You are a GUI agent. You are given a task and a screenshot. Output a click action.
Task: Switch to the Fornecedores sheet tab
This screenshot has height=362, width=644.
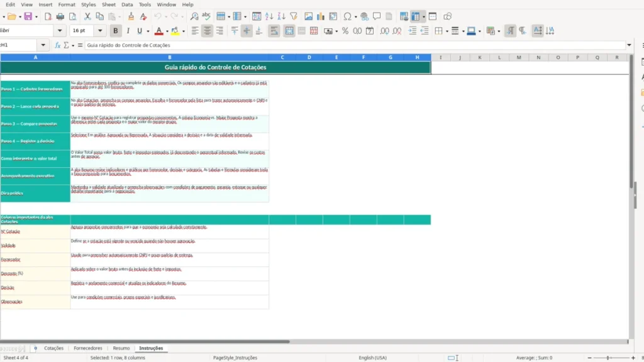click(88, 348)
